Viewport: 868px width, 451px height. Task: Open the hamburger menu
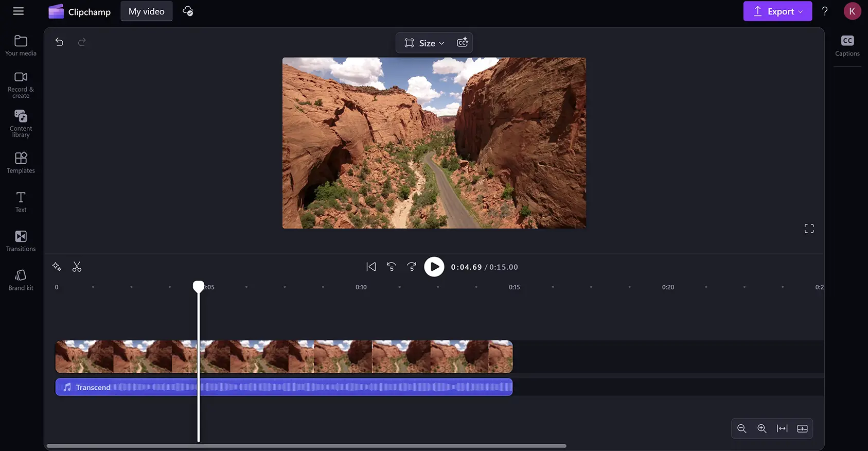click(x=19, y=11)
